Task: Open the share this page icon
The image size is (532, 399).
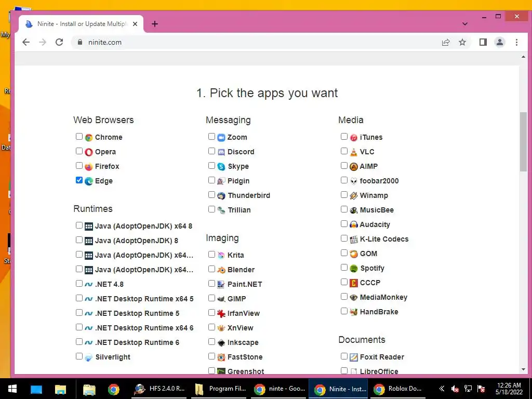Action: click(446, 42)
